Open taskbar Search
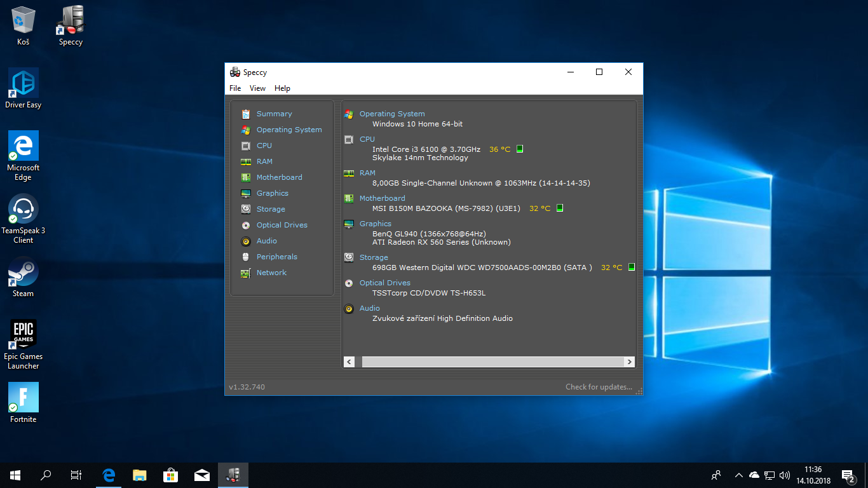Viewport: 868px width, 488px height. click(46, 475)
